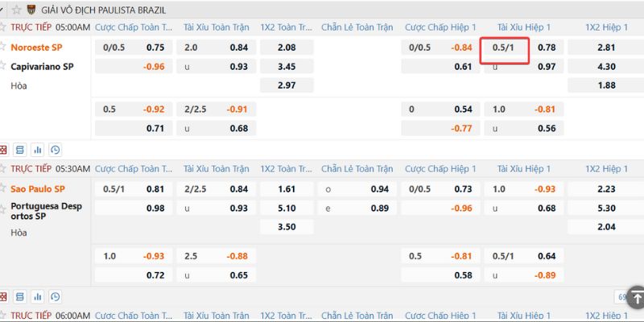Viewport: 644px width, 322px height.
Task: Click the Paulista league shield icon
Action: [x=31, y=10]
